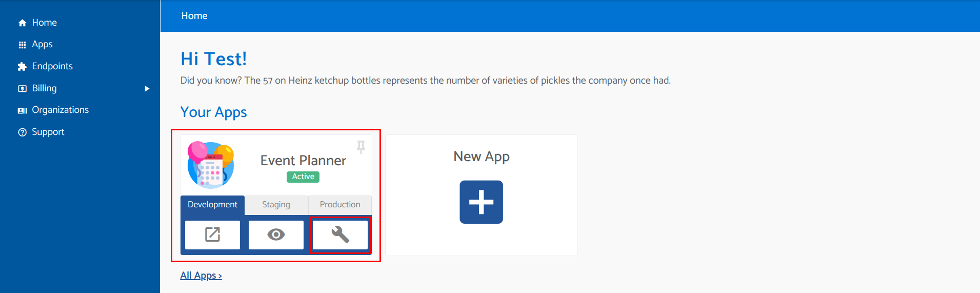Image resolution: width=980 pixels, height=293 pixels.
Task: Open Apps in the sidebar
Action: 42,45
